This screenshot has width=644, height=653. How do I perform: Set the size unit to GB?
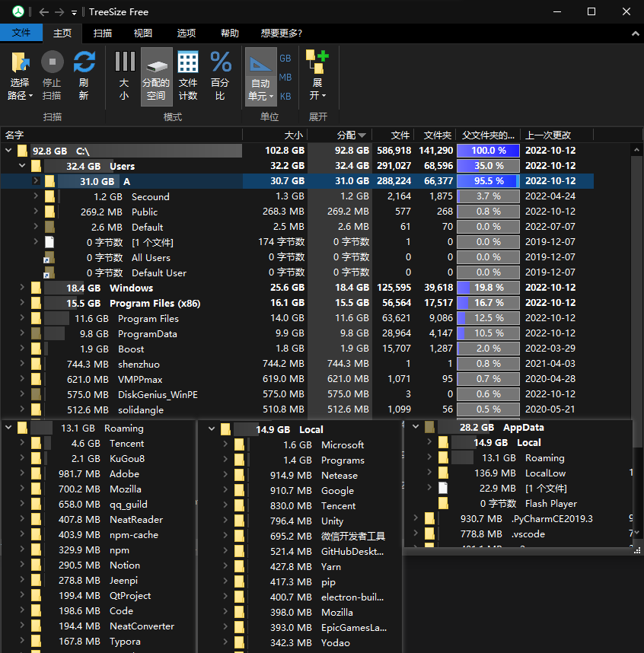tap(285, 58)
